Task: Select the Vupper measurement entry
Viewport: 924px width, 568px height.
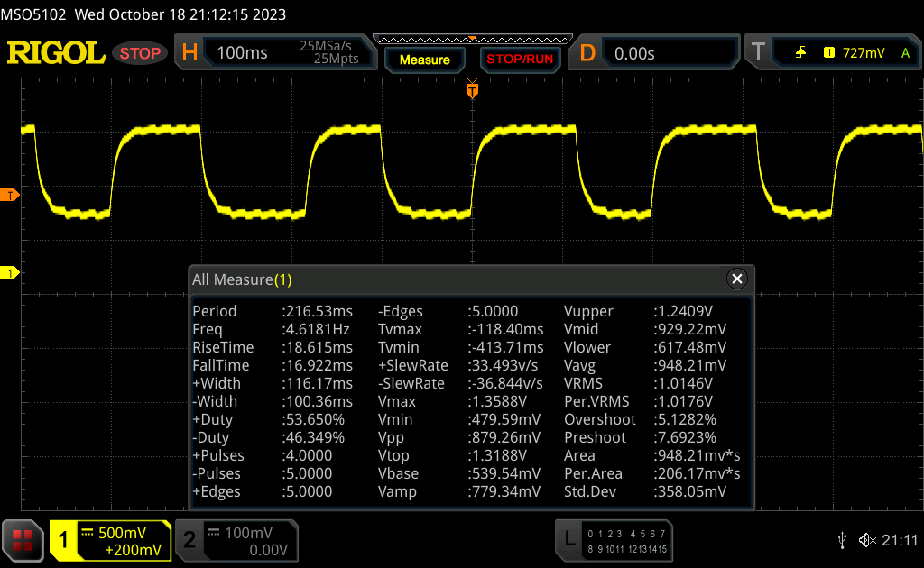Action: [638, 311]
